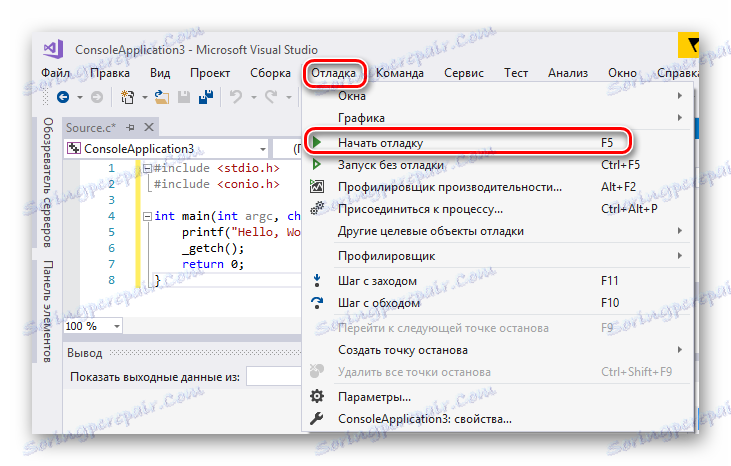The height and width of the screenshot is (466, 731).
Task: Click the outlined play icon for Запуск без отладки
Action: [x=317, y=164]
